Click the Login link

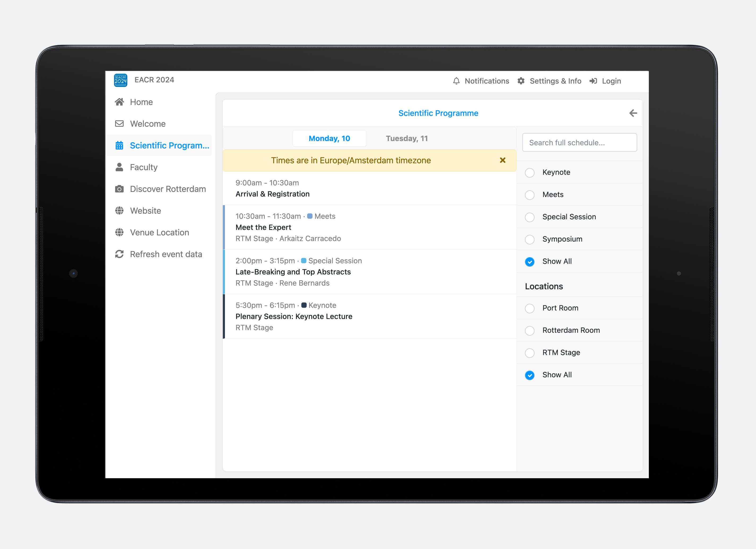(605, 81)
